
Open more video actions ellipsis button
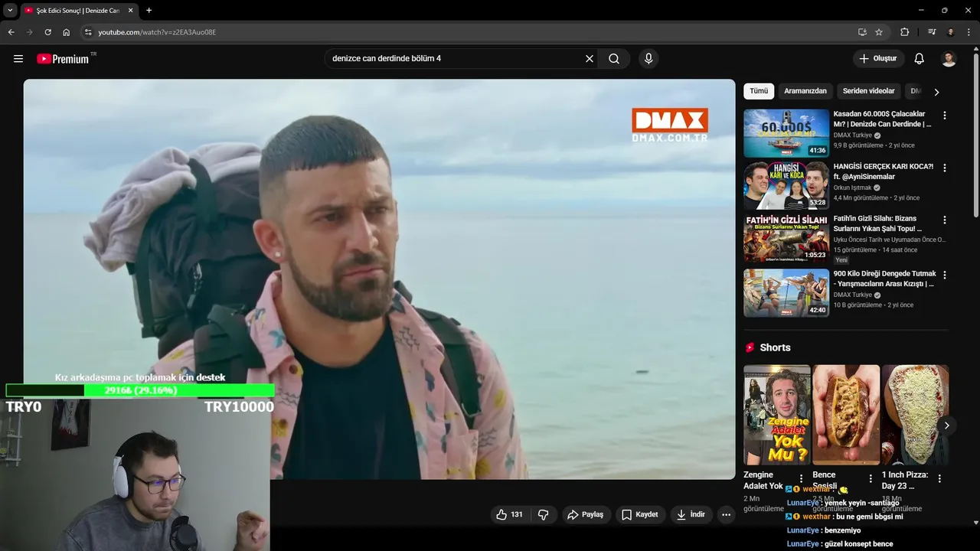(726, 515)
